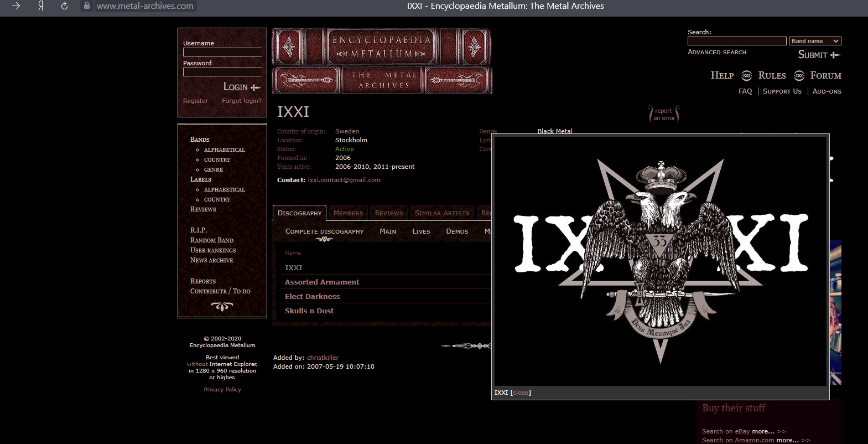Screen dimensions: 868x444
Task: Browse bands by Genre
Action: (x=213, y=169)
